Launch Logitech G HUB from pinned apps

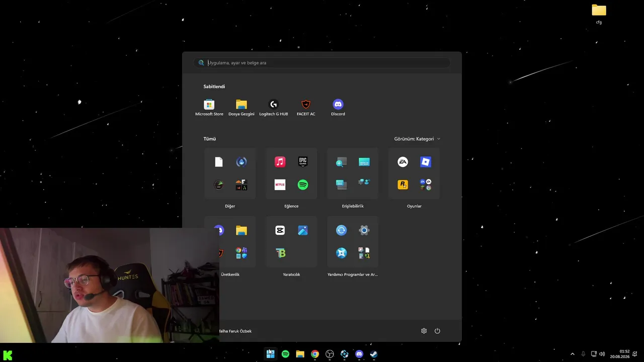pos(274,108)
